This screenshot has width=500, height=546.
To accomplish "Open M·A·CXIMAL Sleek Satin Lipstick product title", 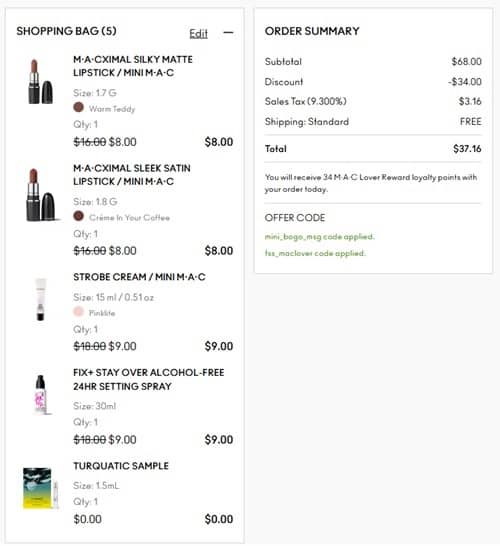I will [x=132, y=175].
